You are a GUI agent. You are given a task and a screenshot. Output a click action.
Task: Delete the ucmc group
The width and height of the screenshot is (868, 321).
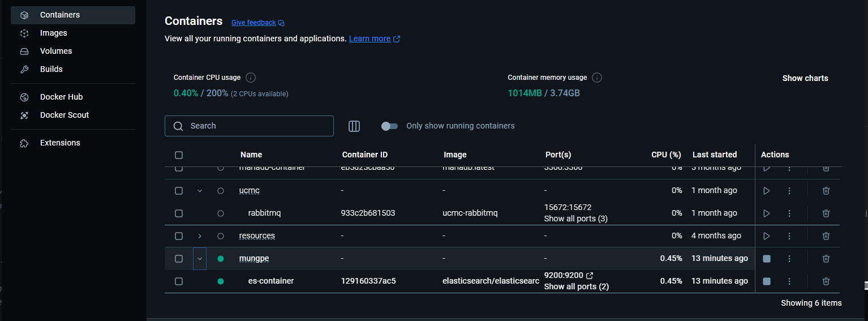[x=826, y=191]
